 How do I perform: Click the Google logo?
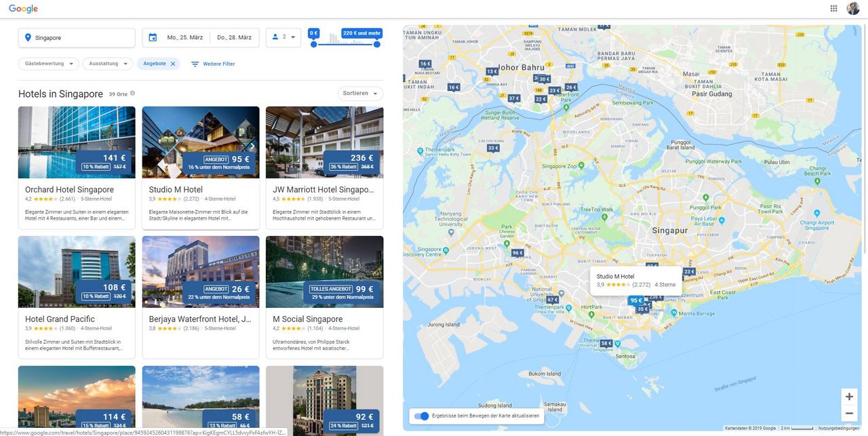click(x=23, y=9)
